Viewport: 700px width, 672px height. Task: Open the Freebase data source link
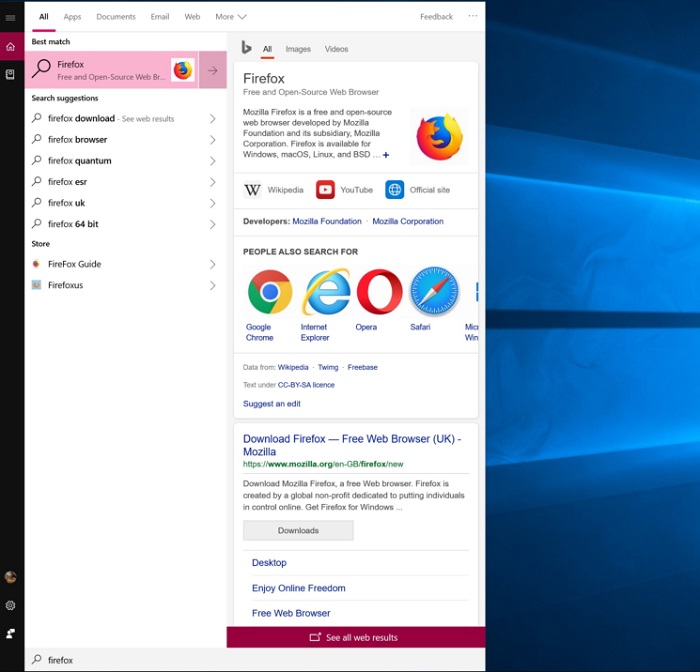362,367
